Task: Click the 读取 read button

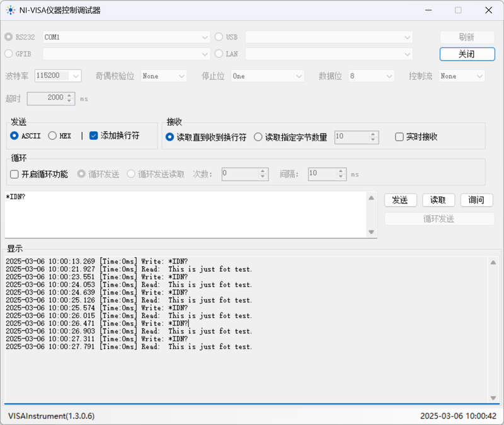Action: [438, 200]
